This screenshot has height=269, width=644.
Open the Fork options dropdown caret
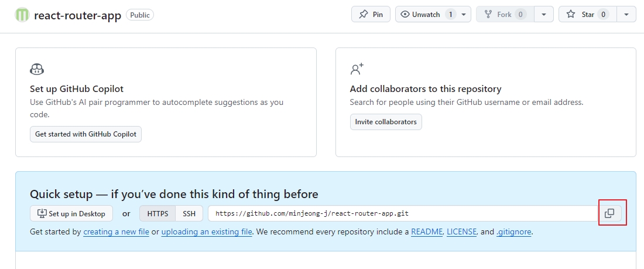click(x=544, y=15)
